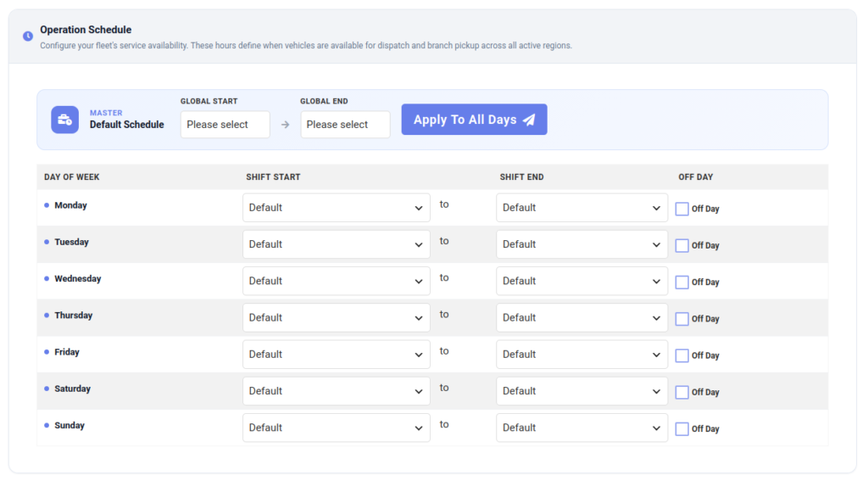Open the Global End time selector

click(346, 125)
